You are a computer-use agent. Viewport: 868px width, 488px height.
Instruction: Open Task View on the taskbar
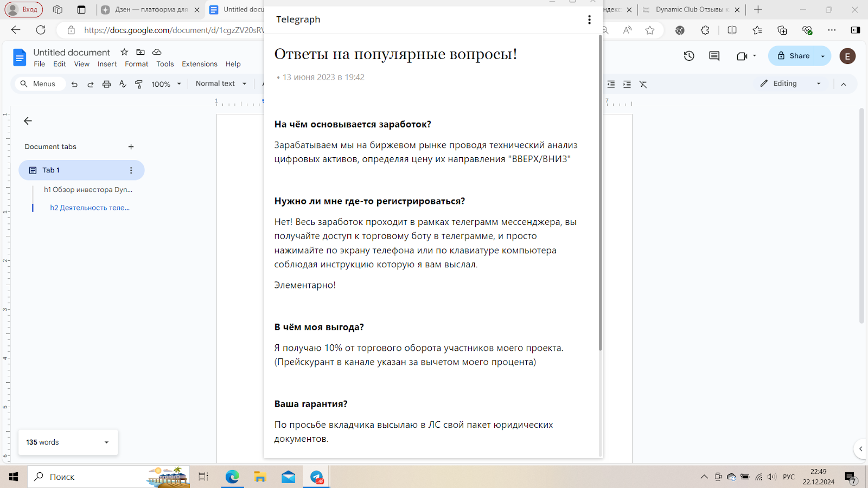point(203,477)
